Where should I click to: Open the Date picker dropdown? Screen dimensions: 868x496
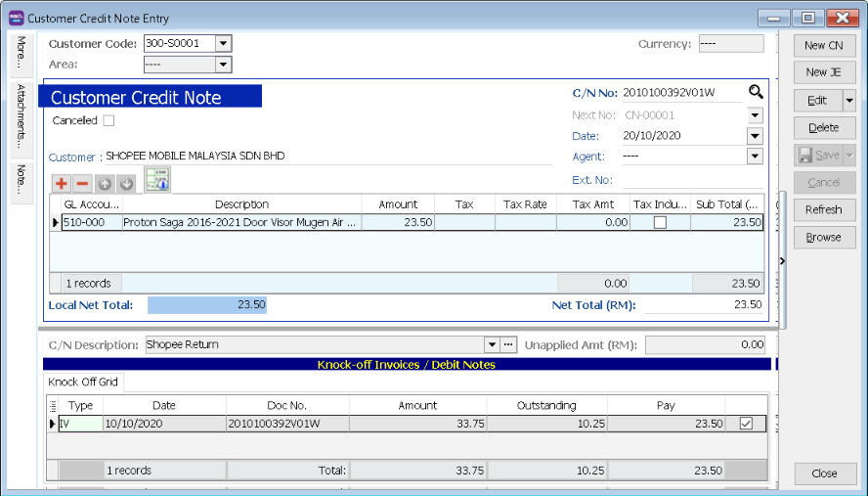pyautogui.click(x=755, y=136)
